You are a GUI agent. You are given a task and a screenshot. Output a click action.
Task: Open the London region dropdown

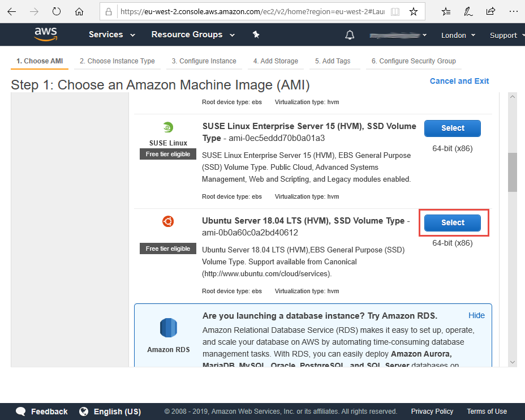coord(458,35)
